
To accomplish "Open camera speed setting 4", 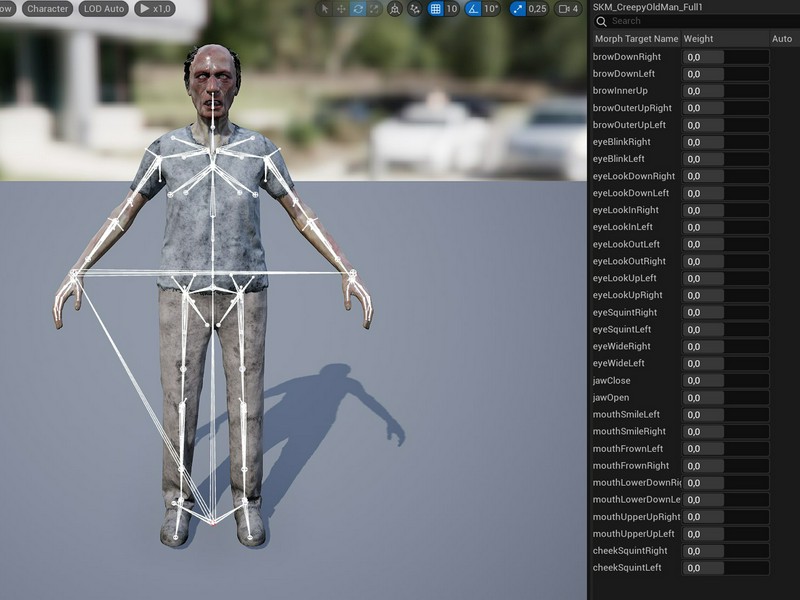I will [x=568, y=9].
